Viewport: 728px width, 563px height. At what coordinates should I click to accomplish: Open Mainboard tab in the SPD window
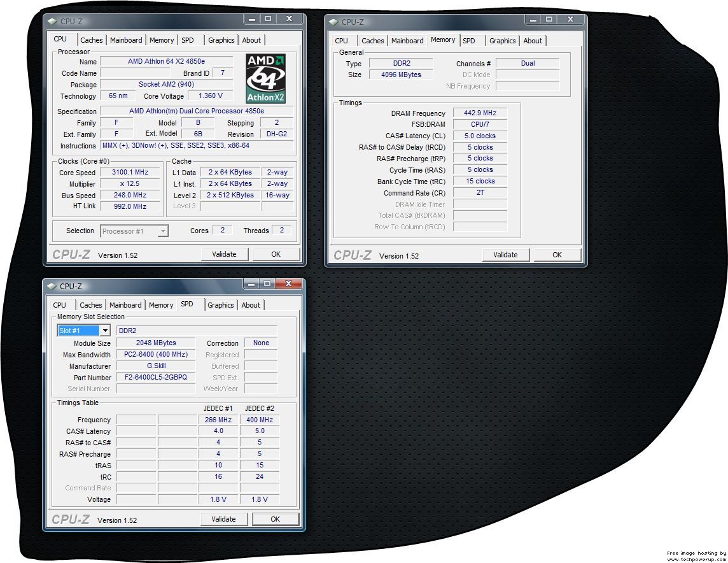[125, 304]
